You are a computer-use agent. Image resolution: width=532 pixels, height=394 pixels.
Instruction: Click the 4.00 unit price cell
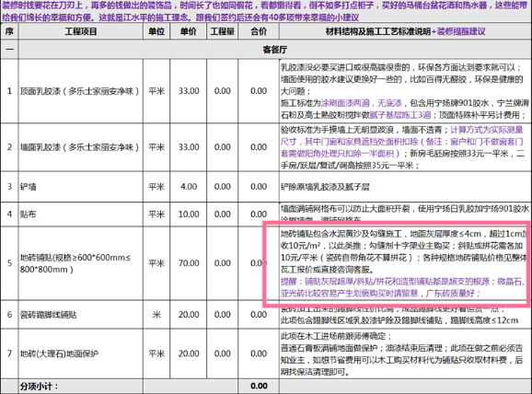pyautogui.click(x=189, y=187)
